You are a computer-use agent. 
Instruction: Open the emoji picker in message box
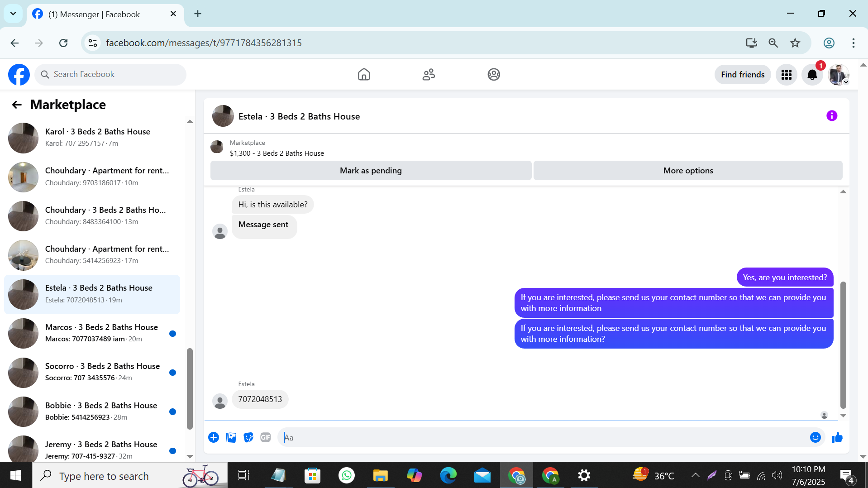pyautogui.click(x=816, y=437)
